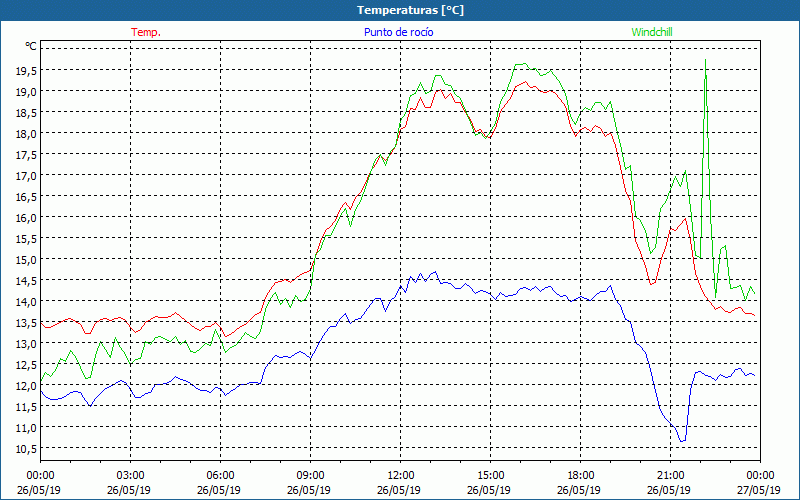Click the 14,0 y-axis value

26,302
